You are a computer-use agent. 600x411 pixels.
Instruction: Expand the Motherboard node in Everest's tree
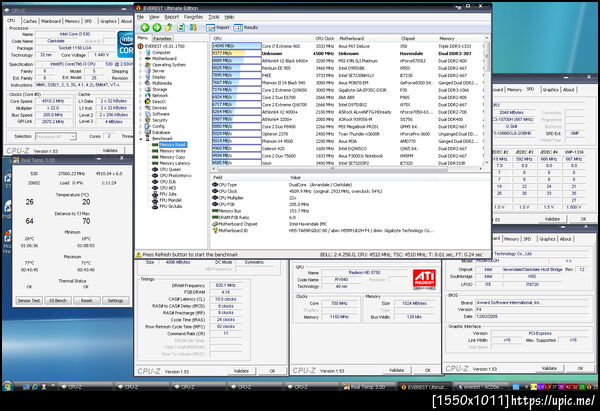click(x=141, y=59)
